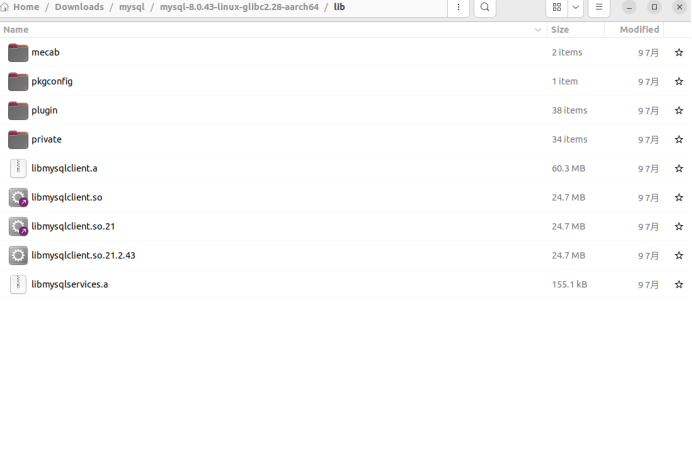
Task: Click the 1 item size value
Action: (565, 82)
